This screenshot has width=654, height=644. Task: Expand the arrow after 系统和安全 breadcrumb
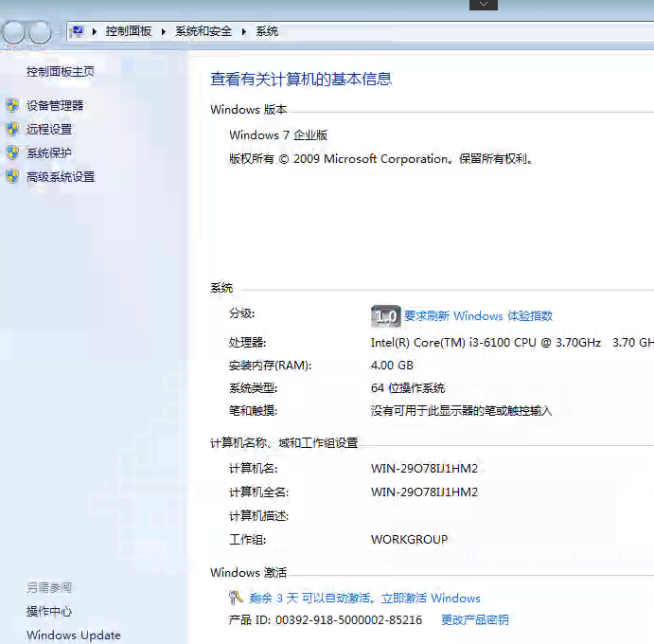click(x=244, y=31)
